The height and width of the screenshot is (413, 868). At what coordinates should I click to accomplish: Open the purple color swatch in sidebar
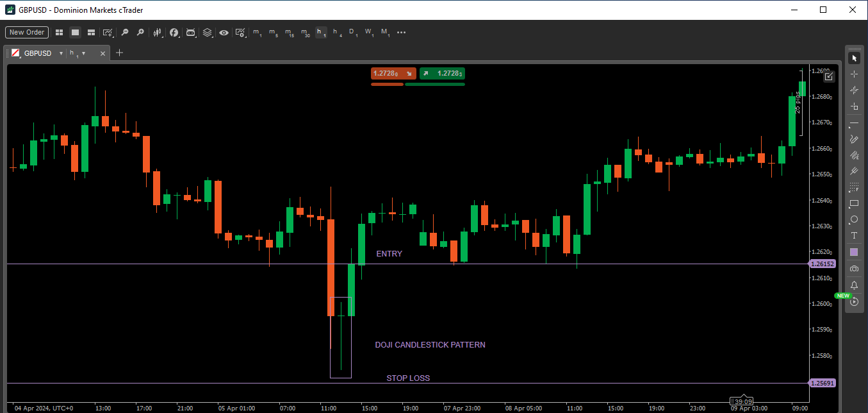(x=854, y=251)
